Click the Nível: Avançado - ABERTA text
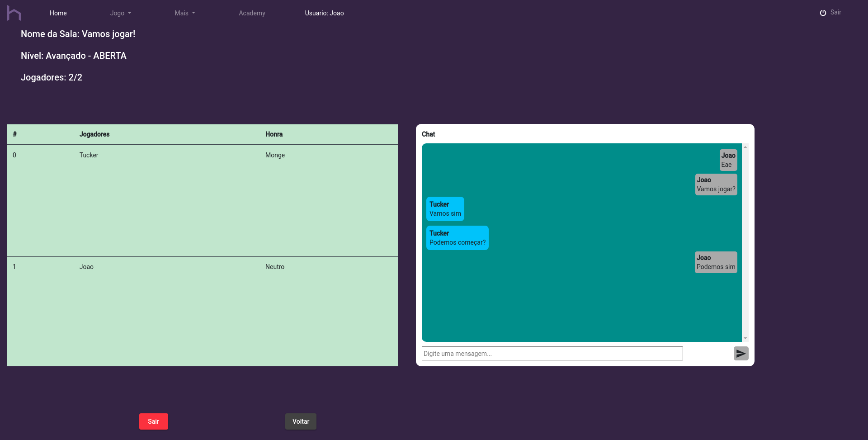Screen dimensions: 868x440 click(x=74, y=56)
